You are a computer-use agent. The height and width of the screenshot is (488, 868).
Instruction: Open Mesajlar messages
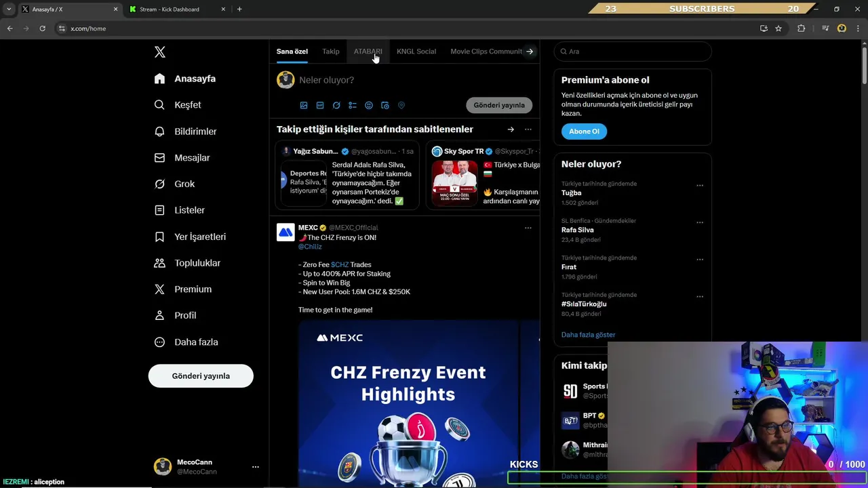coord(182,158)
